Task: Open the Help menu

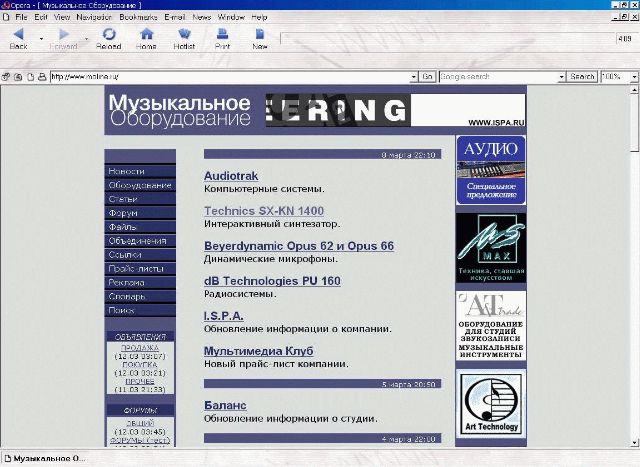Action: [x=259, y=17]
